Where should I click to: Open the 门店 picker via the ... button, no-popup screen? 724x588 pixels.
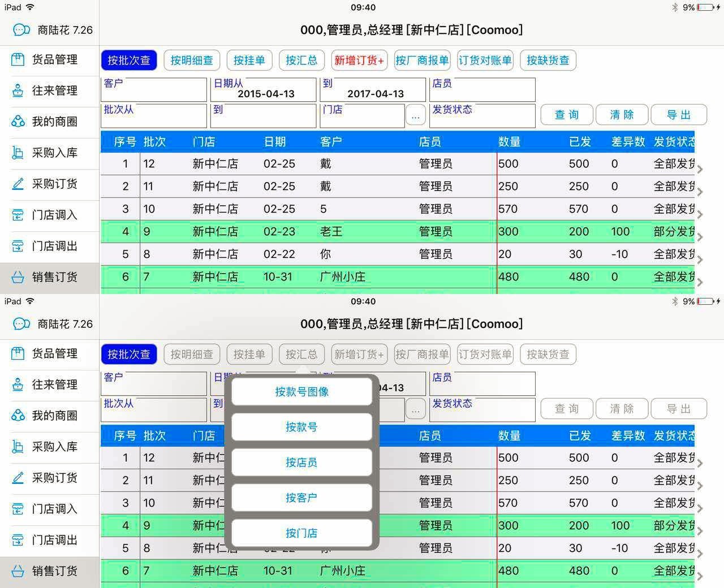(415, 116)
